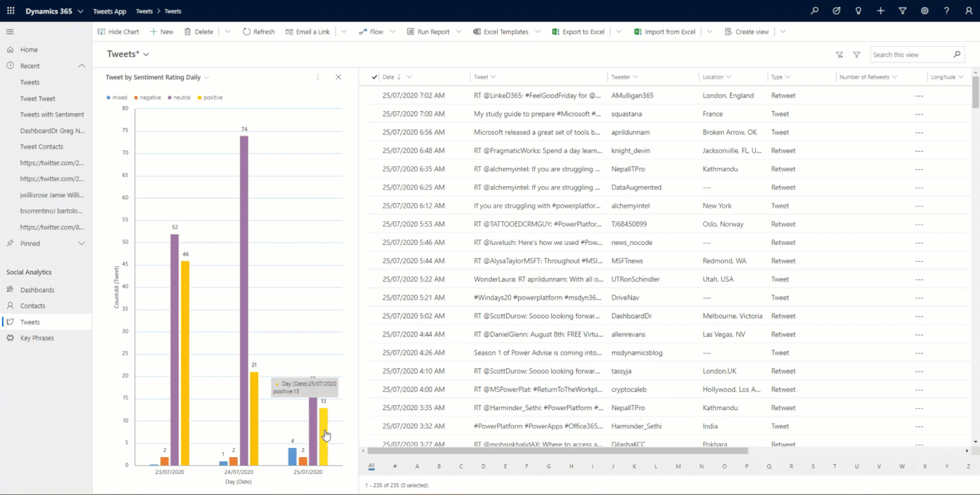Click the yellow positive bar for 25/07/2020

(x=323, y=436)
